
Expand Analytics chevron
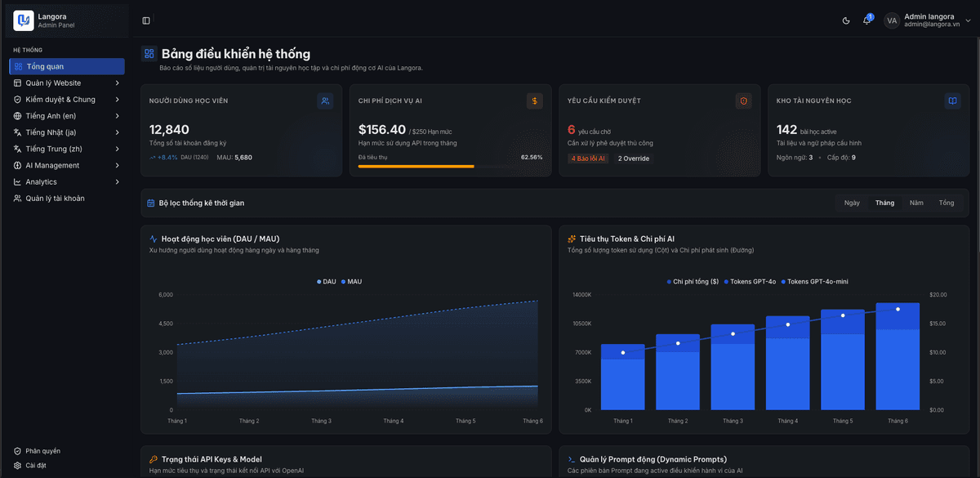[117, 181]
